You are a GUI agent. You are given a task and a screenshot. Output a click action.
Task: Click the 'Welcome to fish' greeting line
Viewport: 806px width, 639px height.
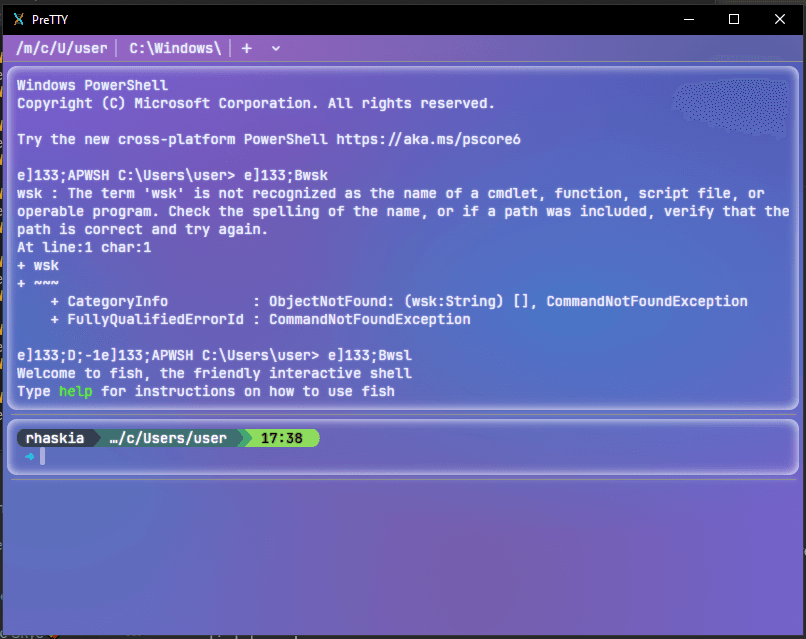point(214,373)
